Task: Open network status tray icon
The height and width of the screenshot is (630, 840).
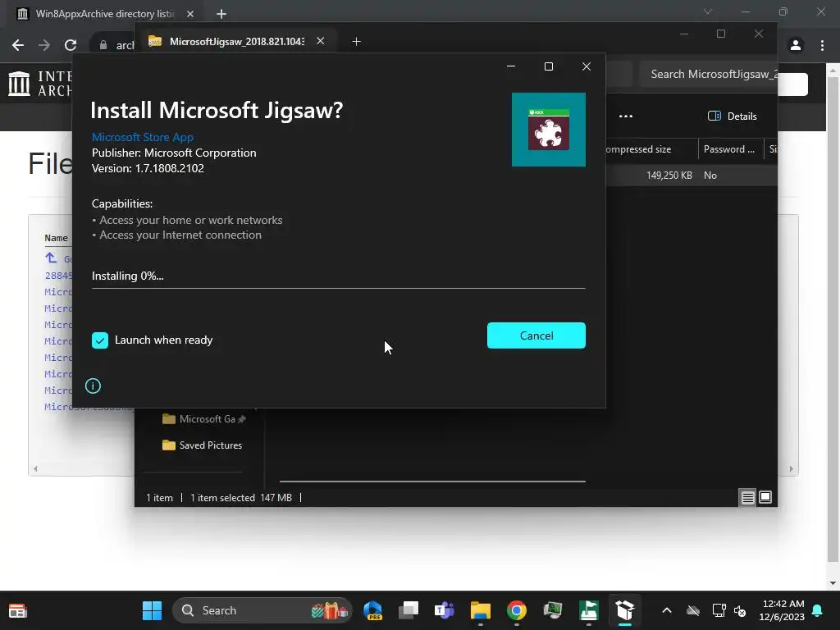Action: [719, 610]
